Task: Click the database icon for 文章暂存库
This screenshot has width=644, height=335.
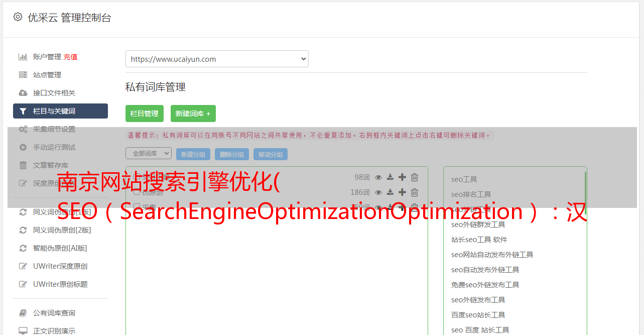Action: point(23,165)
